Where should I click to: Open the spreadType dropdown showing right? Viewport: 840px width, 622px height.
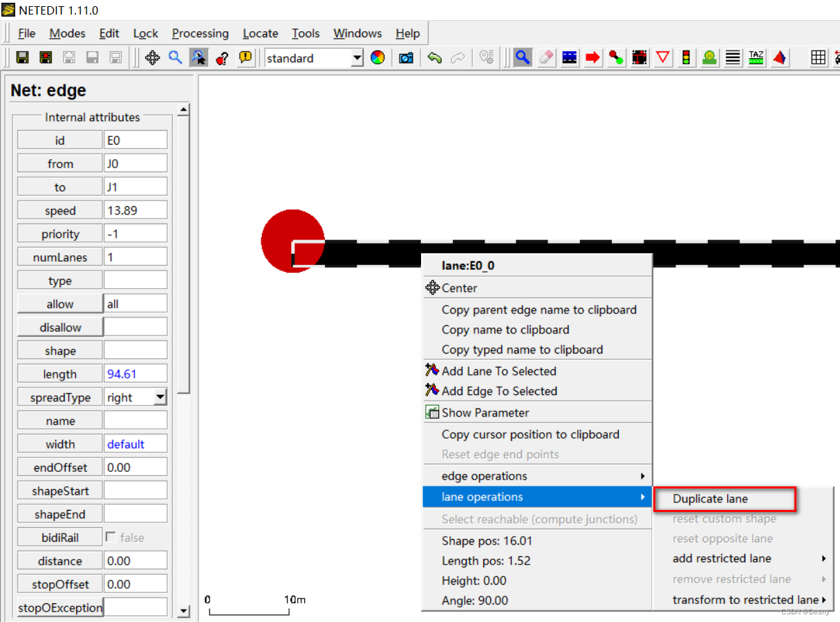pyautogui.click(x=161, y=397)
